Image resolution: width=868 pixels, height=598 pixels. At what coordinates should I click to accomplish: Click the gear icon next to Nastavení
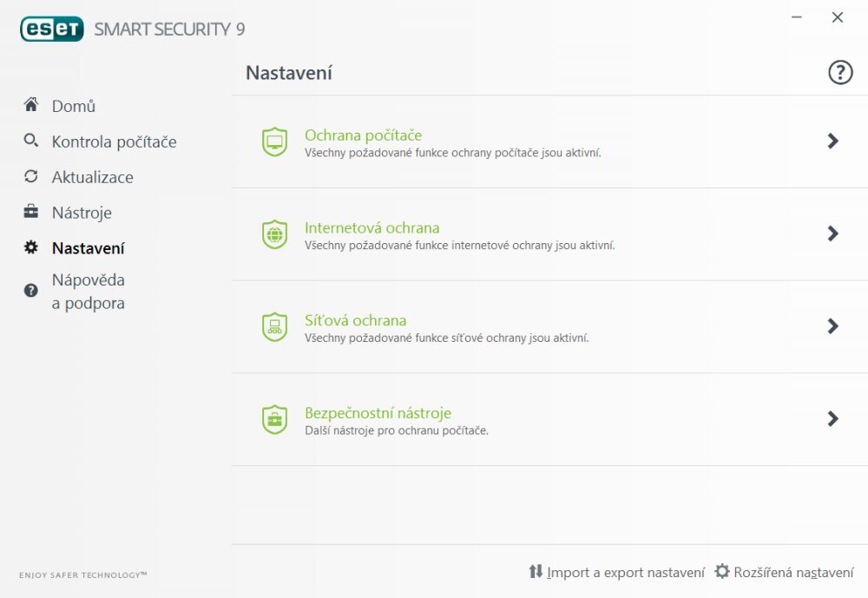coord(30,247)
